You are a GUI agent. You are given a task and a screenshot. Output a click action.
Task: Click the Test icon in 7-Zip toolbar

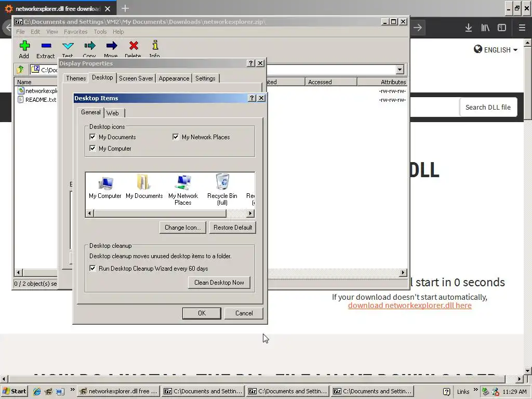68,46
